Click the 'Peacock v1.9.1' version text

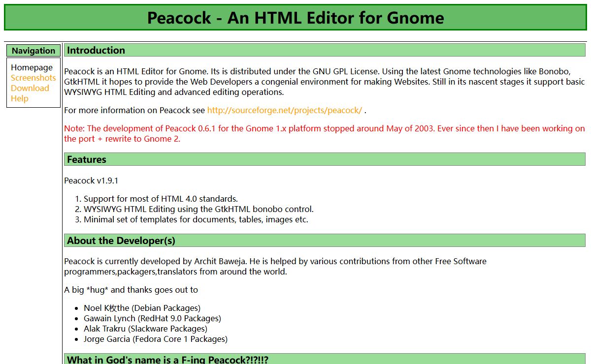point(91,181)
